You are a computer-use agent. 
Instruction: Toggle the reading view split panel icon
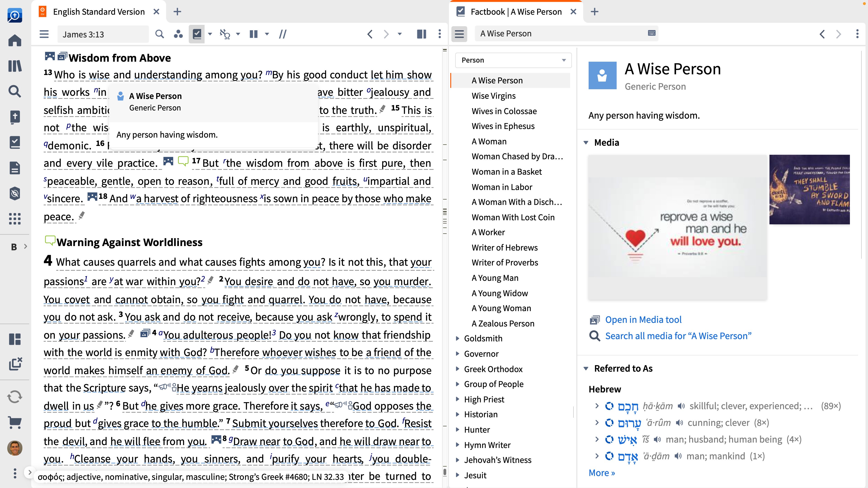(422, 34)
